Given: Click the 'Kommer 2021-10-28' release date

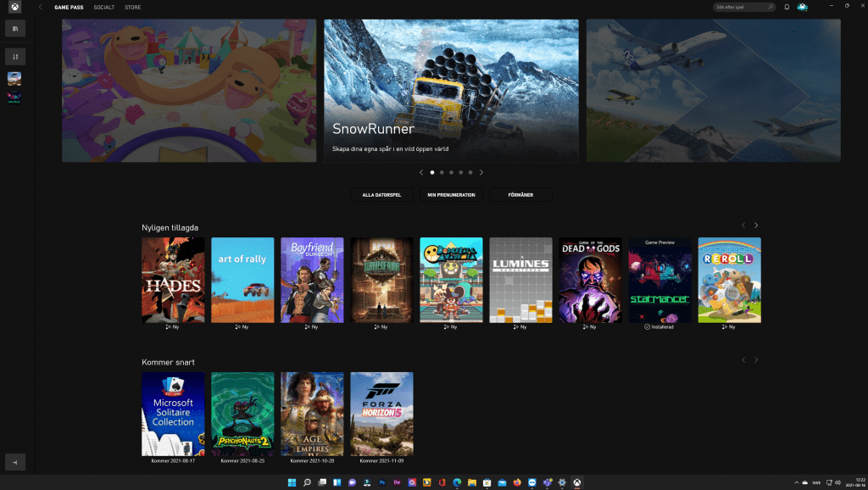Looking at the screenshot, I should coord(312,460).
